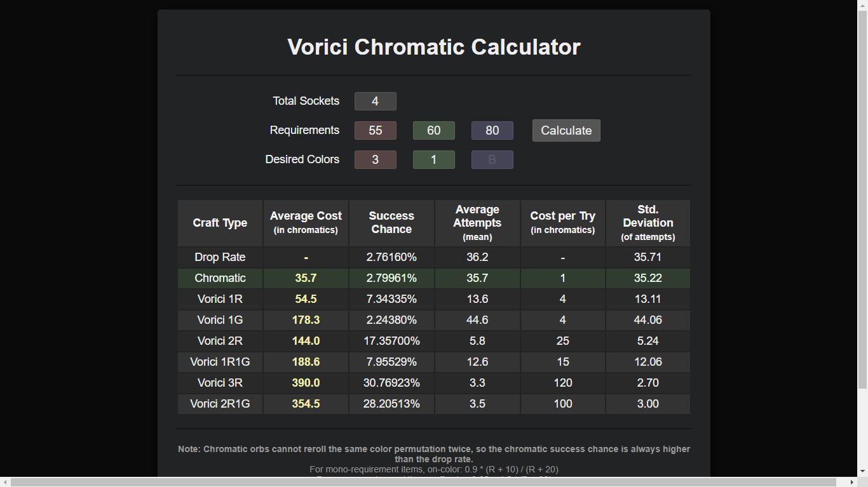868x487 pixels.
Task: Focus the blue requirement field showing 80
Action: pyautogui.click(x=492, y=131)
